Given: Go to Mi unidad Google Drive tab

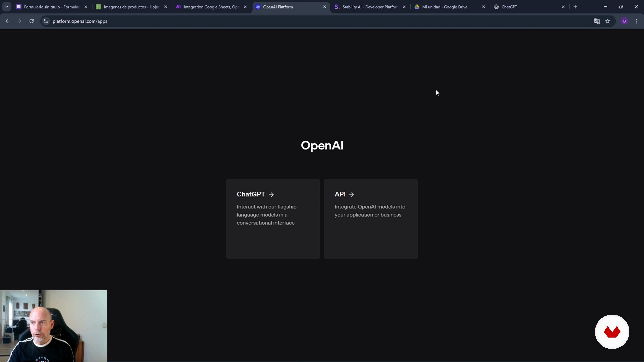Looking at the screenshot, I should [x=444, y=7].
